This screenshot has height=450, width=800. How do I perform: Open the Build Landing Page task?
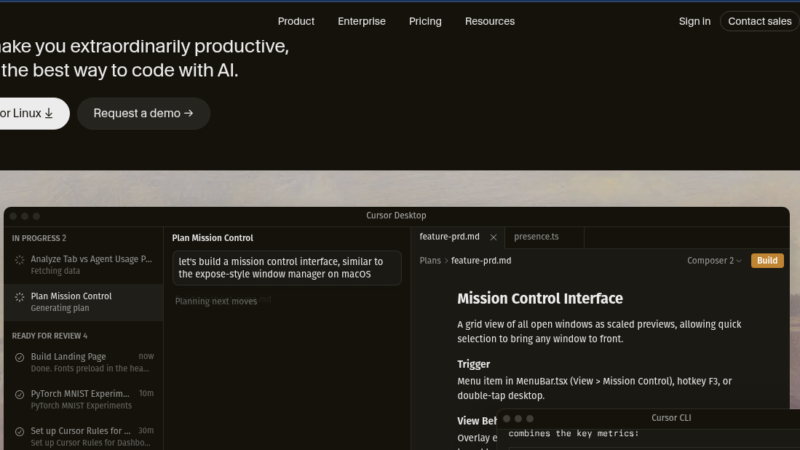pos(84,362)
